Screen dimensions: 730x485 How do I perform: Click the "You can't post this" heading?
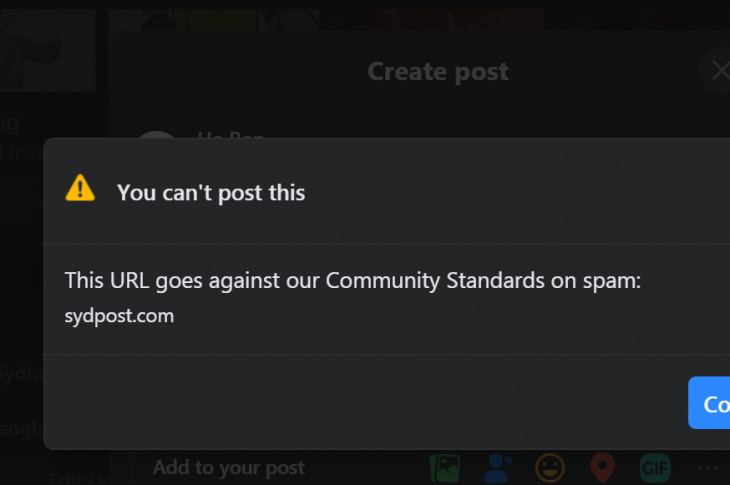click(x=211, y=193)
